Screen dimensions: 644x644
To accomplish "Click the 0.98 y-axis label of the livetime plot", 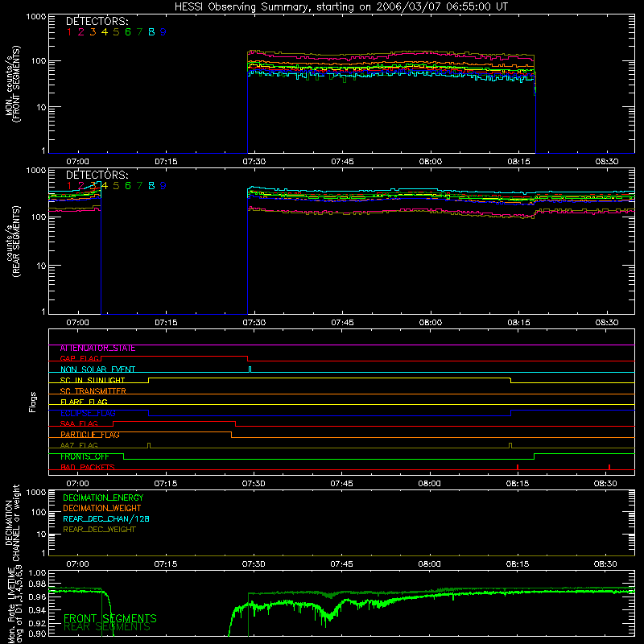I will tap(37, 584).
